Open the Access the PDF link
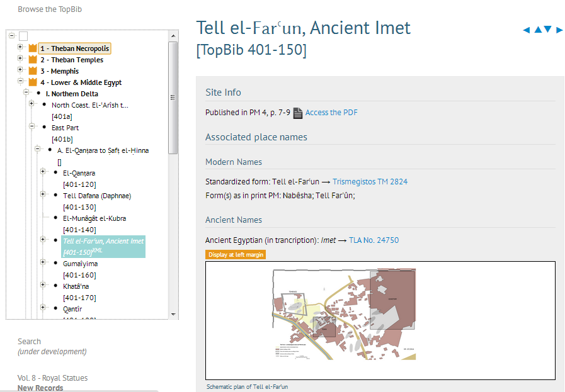Screen dimensions: 565x392 [331, 113]
